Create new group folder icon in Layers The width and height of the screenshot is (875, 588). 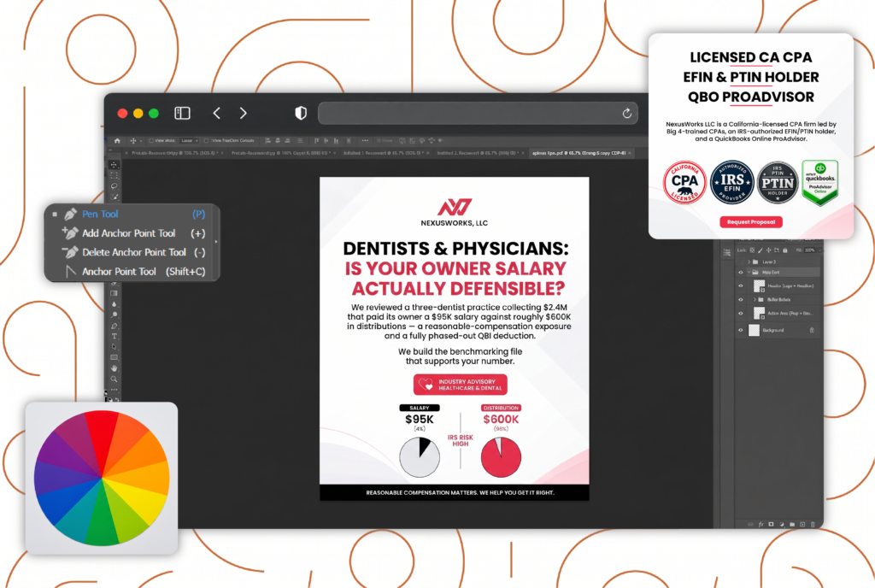[x=792, y=525]
